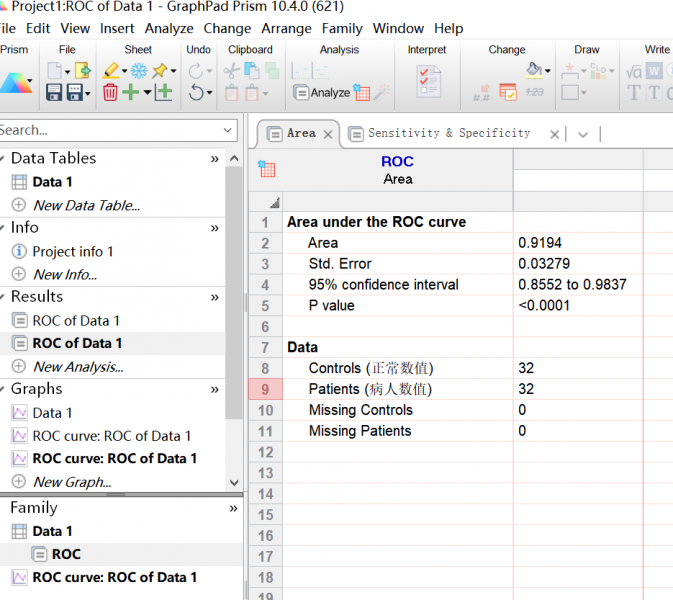This screenshot has height=600, width=673.
Task: Click the blue W Write icon
Action: (x=654, y=71)
